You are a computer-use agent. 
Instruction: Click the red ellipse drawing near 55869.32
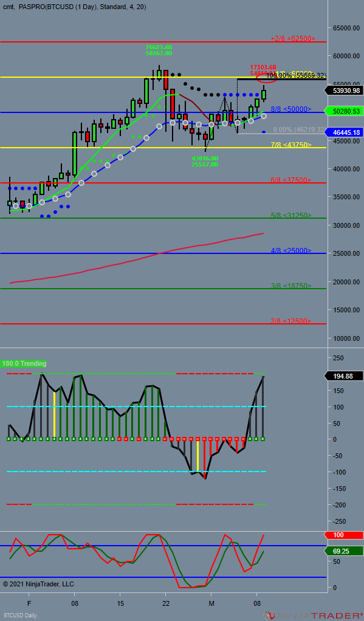point(266,79)
